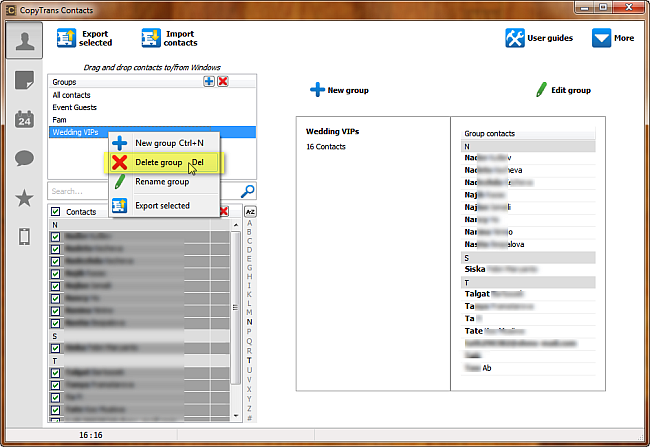Click the T header in Group contacts
650x447 pixels.
528,282
